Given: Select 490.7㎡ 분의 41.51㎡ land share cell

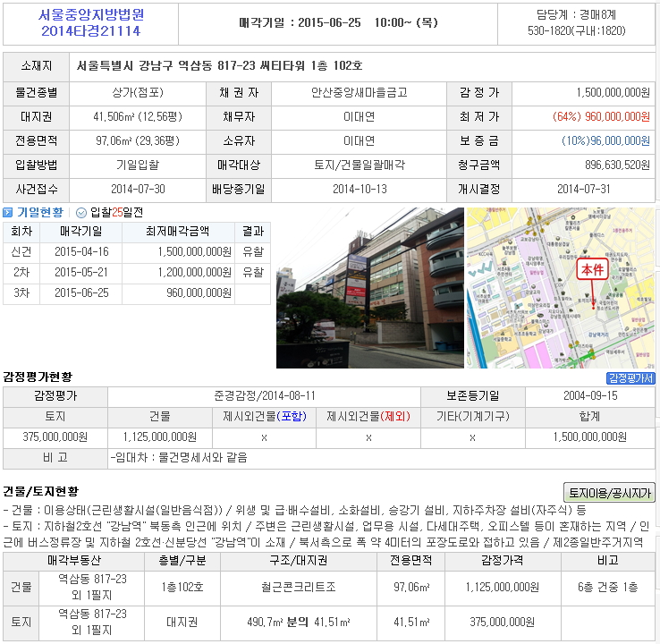Looking at the screenshot, I should coord(299,623).
